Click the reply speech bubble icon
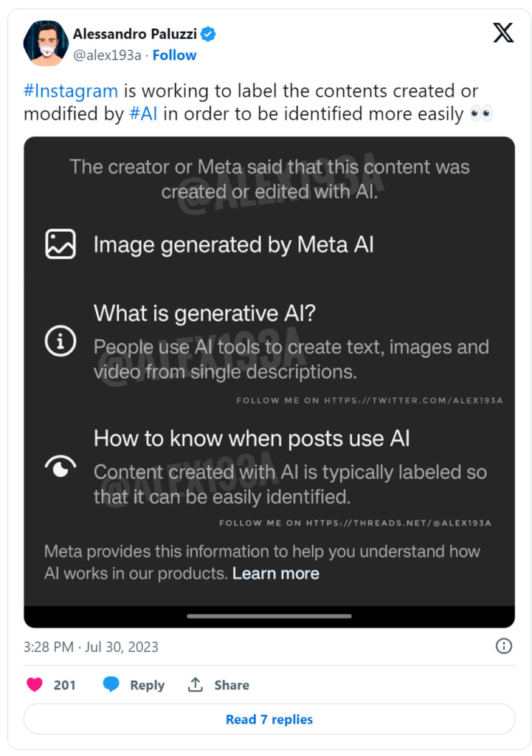 coord(111,685)
